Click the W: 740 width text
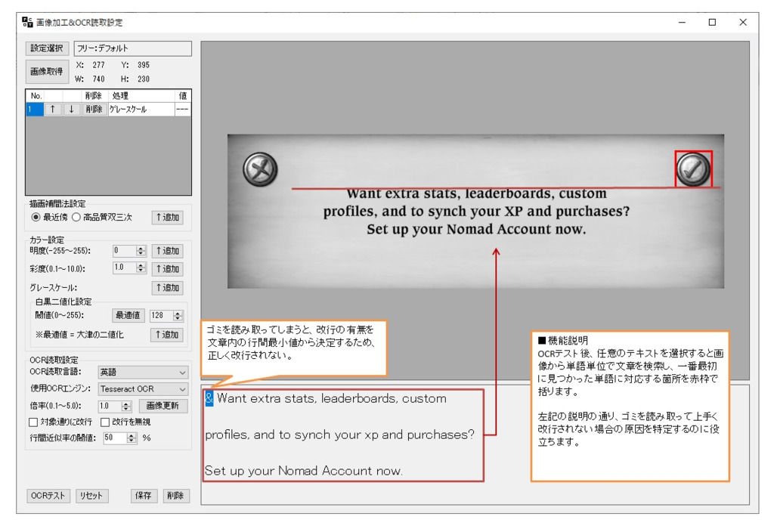Screen dimensions: 774x532 [x=90, y=79]
